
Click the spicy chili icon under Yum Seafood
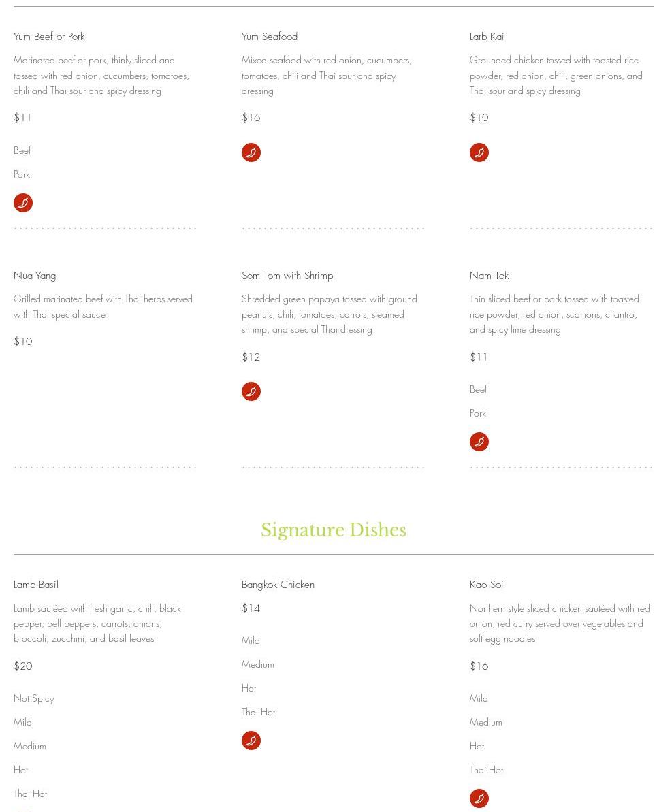pyautogui.click(x=251, y=152)
